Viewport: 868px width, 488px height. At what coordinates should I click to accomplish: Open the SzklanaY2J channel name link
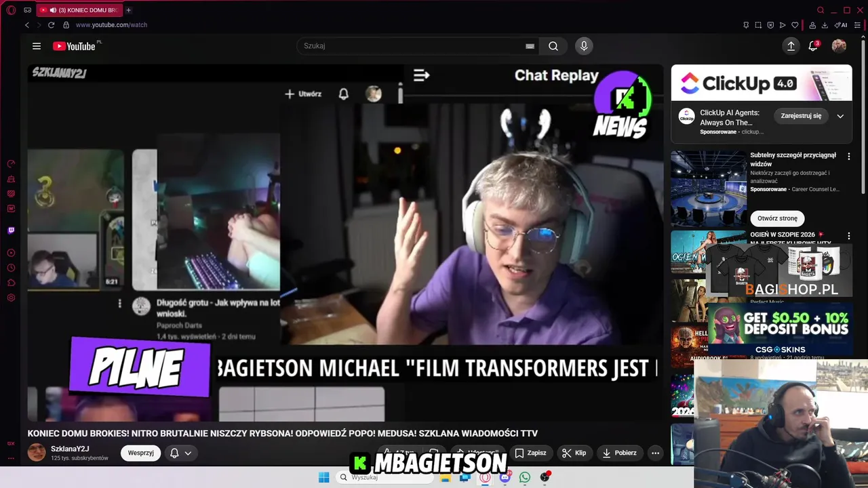tap(70, 449)
